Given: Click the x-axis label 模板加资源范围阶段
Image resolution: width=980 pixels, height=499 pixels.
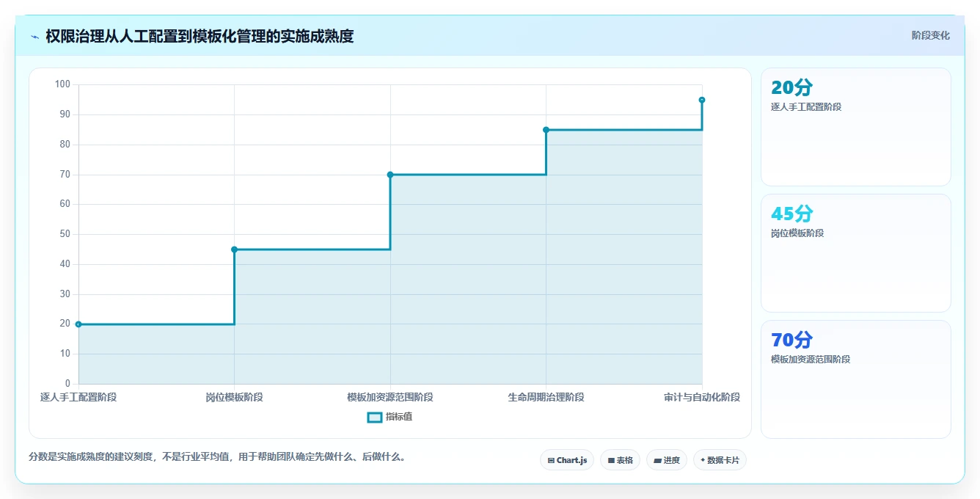Looking at the screenshot, I should 390,397.
